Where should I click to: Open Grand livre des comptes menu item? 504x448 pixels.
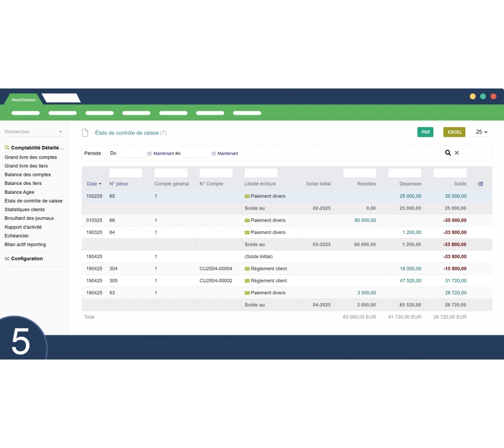(31, 157)
